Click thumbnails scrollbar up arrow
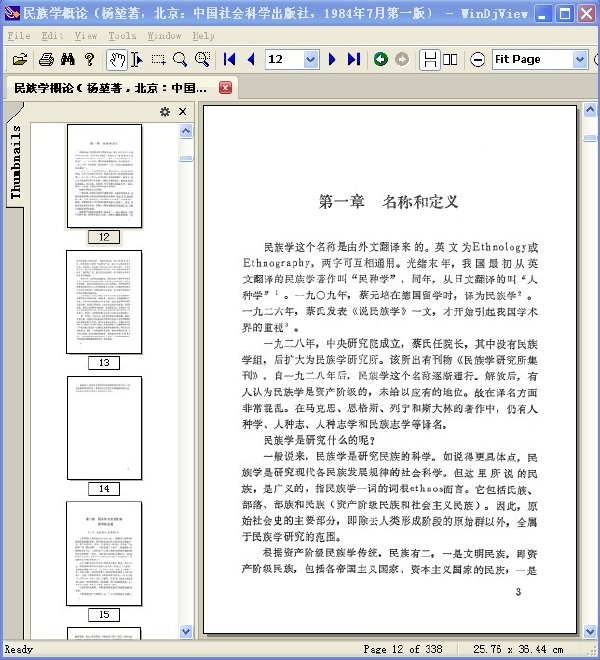This screenshot has width=600, height=660. coord(186,131)
